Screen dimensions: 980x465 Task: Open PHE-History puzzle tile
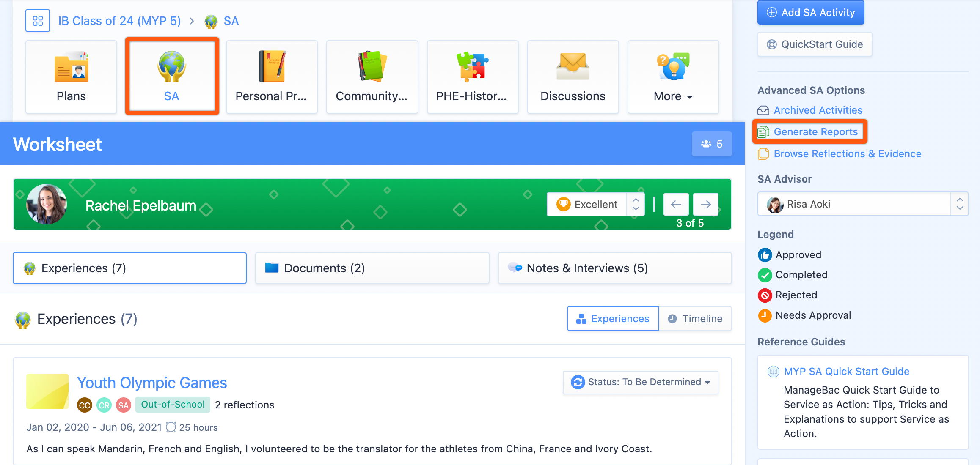pyautogui.click(x=473, y=77)
